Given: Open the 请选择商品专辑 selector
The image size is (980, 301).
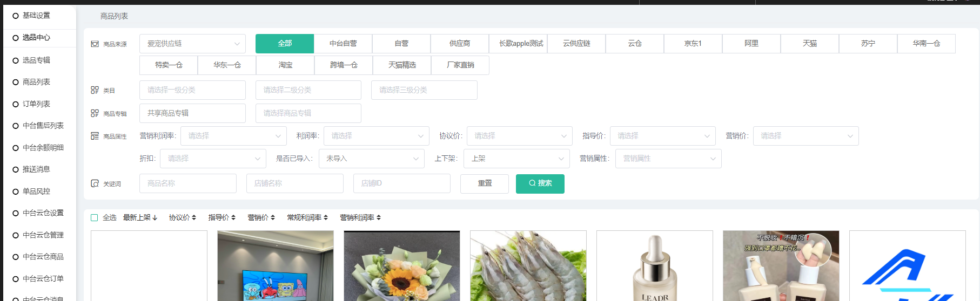Looking at the screenshot, I should click(x=308, y=113).
